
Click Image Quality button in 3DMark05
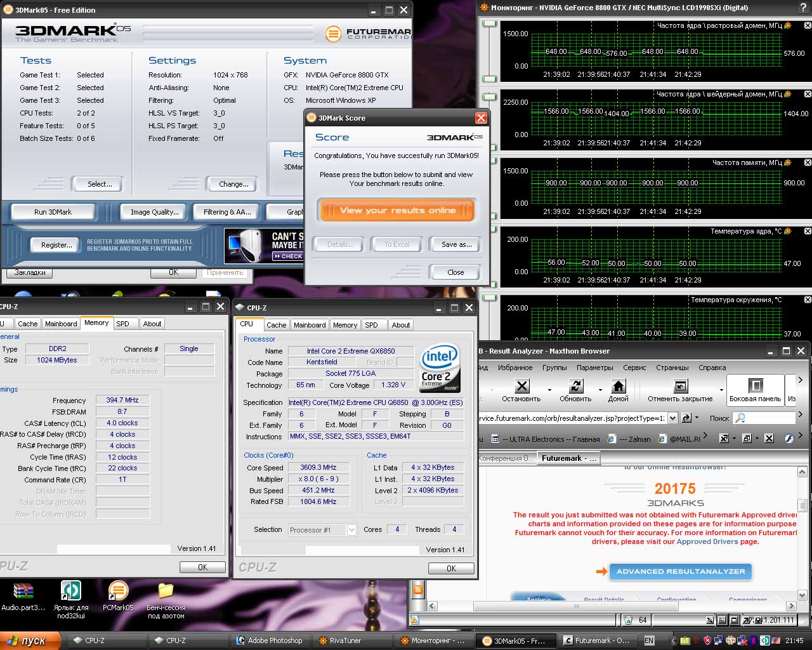(154, 212)
